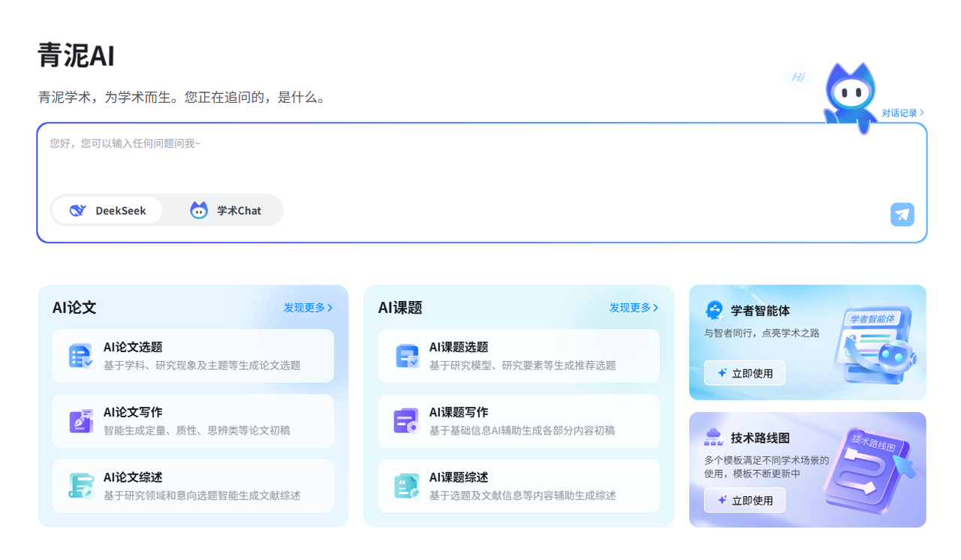Click the DeekSeek whale logo icon
The width and height of the screenshot is (961, 560).
pyautogui.click(x=78, y=210)
